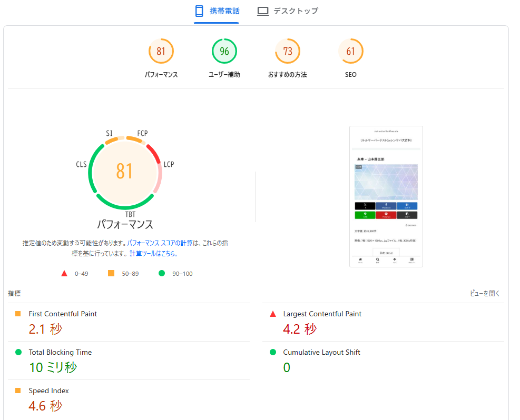Viewport: 520px width, 420px height.
Task: Click the Speed Index metric label
Action: 49,391
